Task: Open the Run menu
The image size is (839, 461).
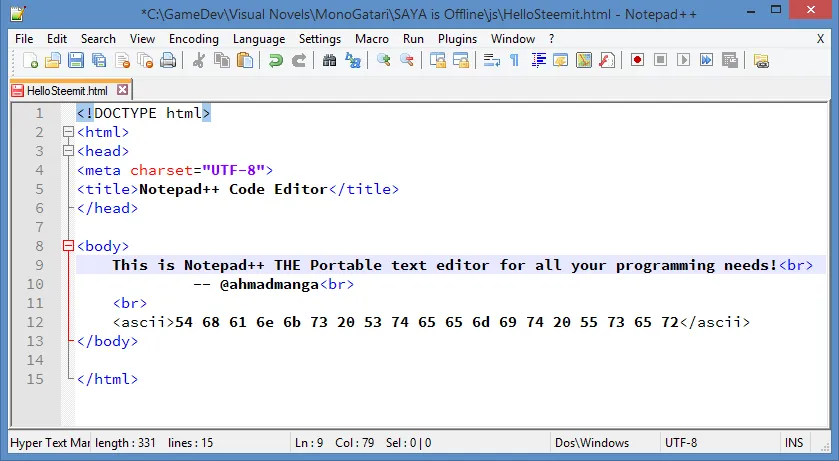Action: pos(413,39)
